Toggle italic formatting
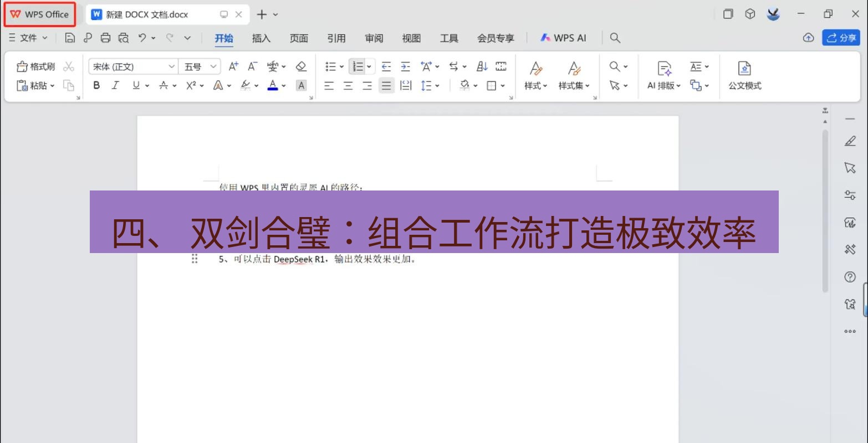The width and height of the screenshot is (868, 443). 115,85
